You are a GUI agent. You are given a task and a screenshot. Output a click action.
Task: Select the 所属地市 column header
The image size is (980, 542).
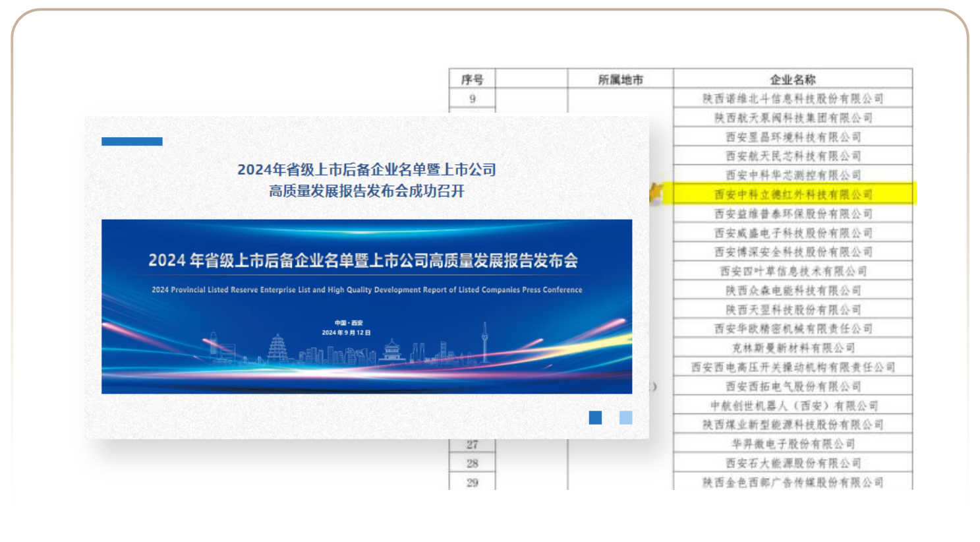click(x=620, y=80)
